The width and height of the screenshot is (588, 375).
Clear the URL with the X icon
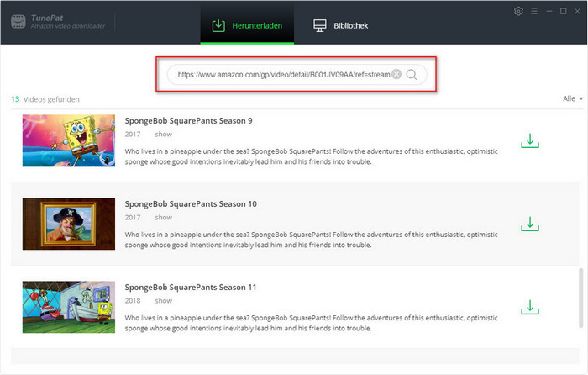[396, 74]
